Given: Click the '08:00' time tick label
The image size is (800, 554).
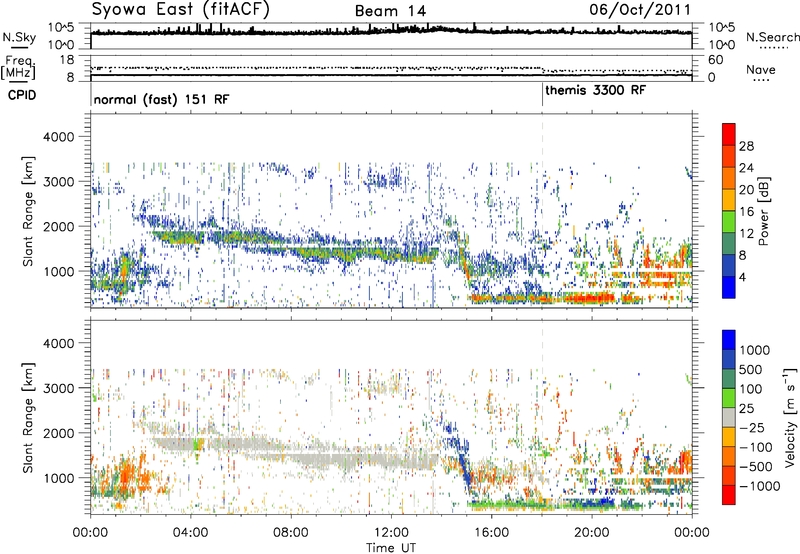Looking at the screenshot, I should [x=290, y=533].
